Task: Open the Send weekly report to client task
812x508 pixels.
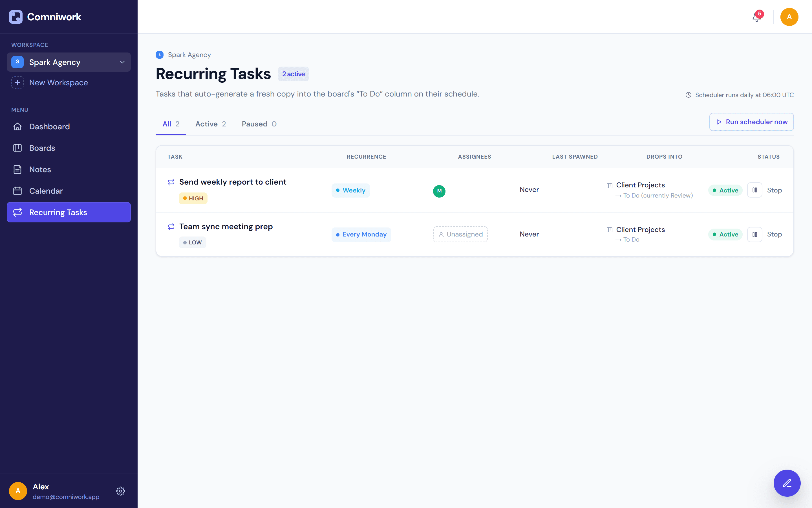Action: click(233, 182)
